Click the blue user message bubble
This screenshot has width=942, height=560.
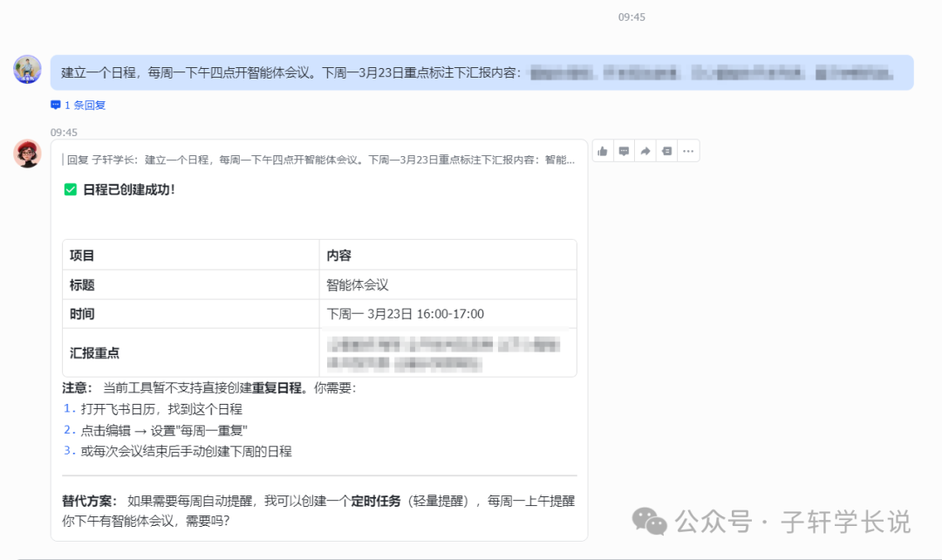[481, 72]
